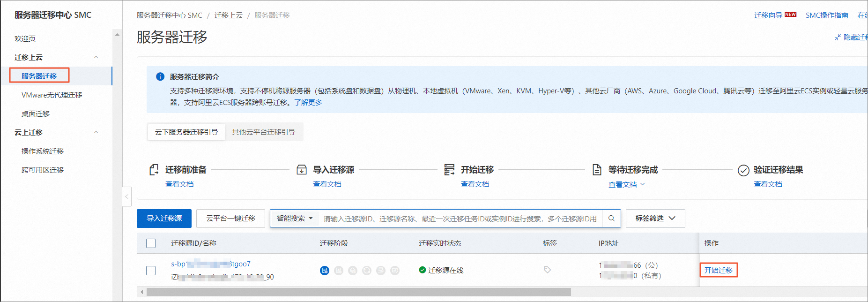The width and height of the screenshot is (868, 302).
Task: Click 查看文档 under 开始迁移 step
Action: pyautogui.click(x=475, y=184)
